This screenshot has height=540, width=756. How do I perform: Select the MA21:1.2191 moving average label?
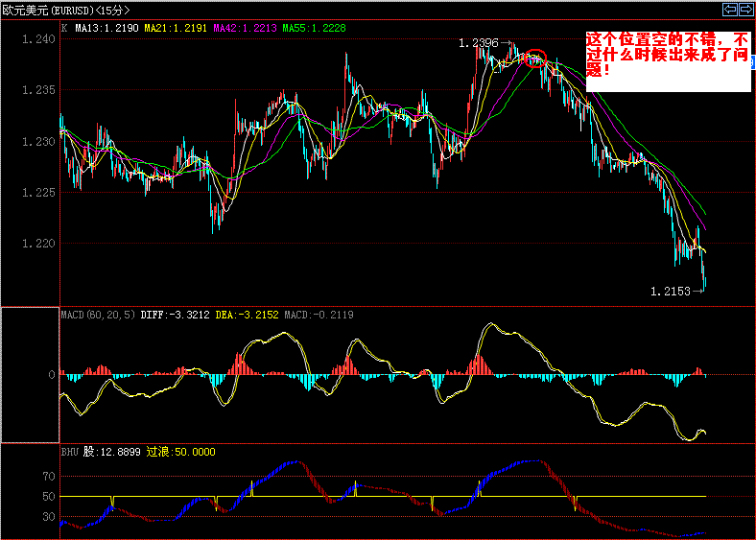[176, 28]
